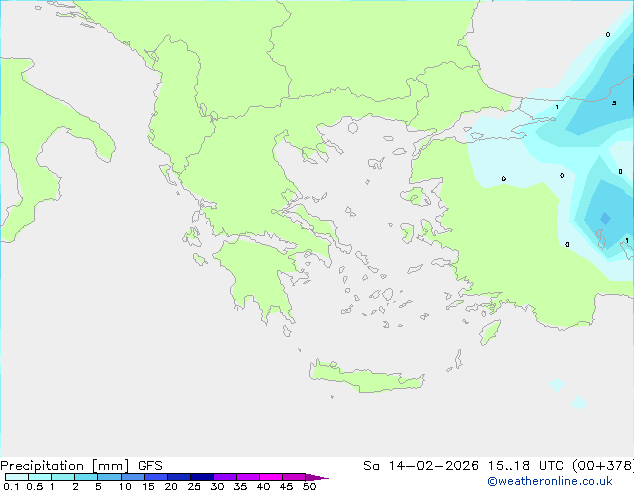Click the 15–20 mm legend swatch
Image resolution: width=634 pixels, height=490 pixels.
(x=155, y=477)
